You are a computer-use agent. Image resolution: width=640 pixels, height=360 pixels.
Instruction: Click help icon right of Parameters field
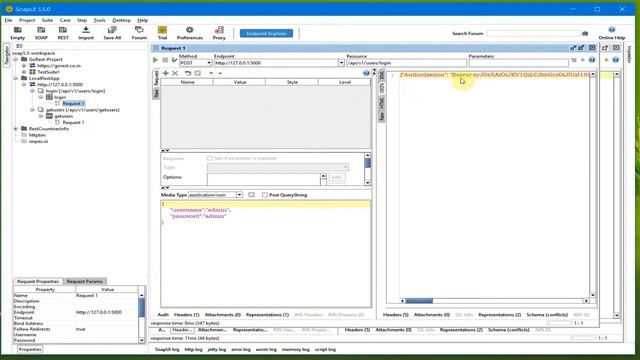[x=592, y=60]
